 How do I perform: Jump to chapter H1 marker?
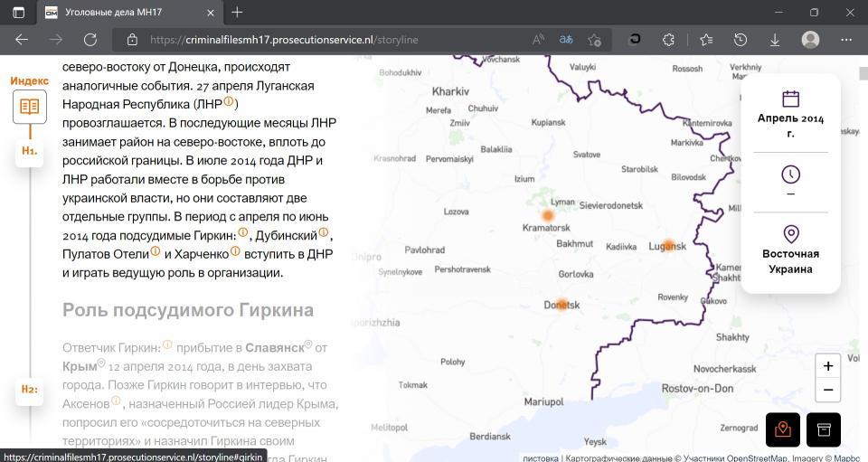coord(30,150)
